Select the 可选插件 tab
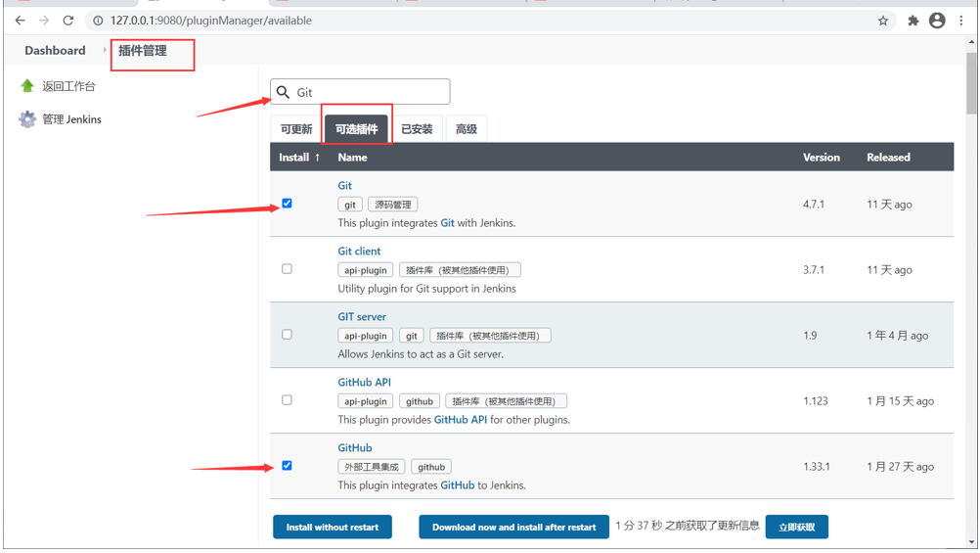 [356, 129]
